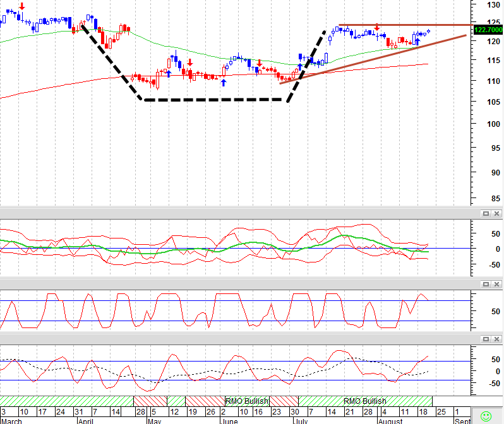Click the 105 price axis value
The width and height of the screenshot is (504, 424).
coord(493,102)
